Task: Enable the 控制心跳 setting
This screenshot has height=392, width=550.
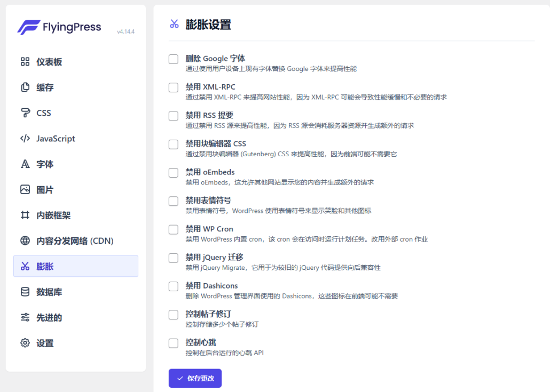Action: [173, 343]
